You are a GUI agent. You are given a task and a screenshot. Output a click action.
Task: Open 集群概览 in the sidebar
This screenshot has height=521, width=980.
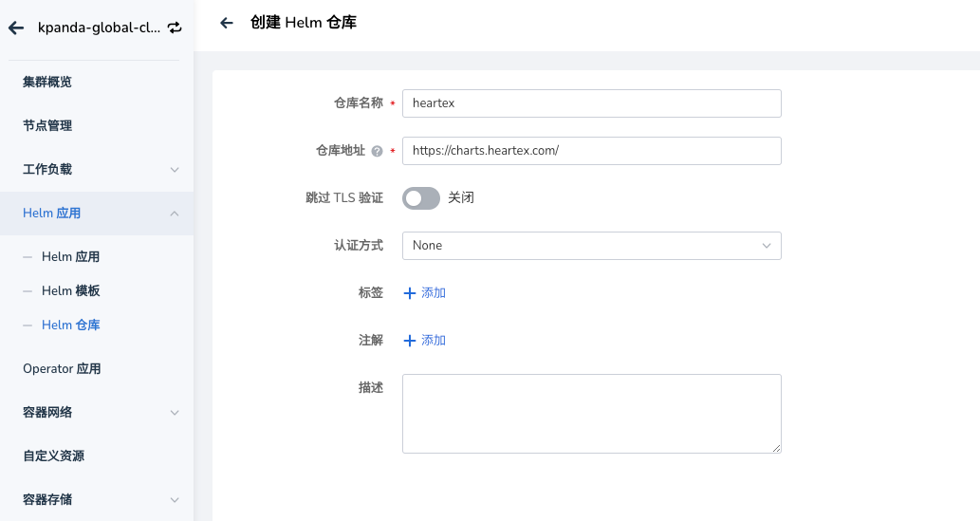[47, 83]
